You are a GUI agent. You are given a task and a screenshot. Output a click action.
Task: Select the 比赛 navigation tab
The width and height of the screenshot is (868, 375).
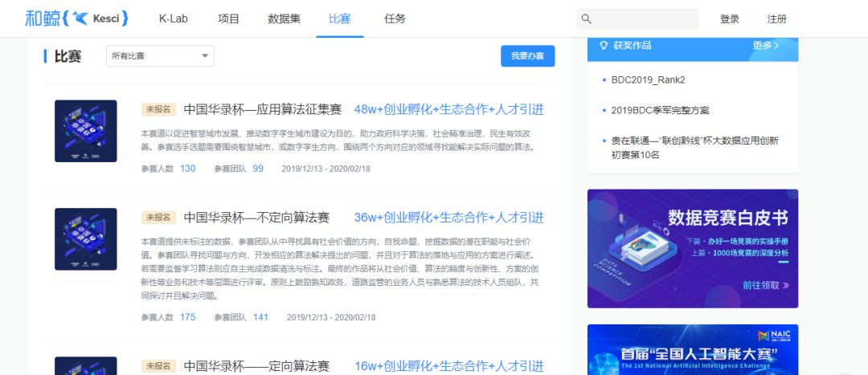click(x=340, y=18)
